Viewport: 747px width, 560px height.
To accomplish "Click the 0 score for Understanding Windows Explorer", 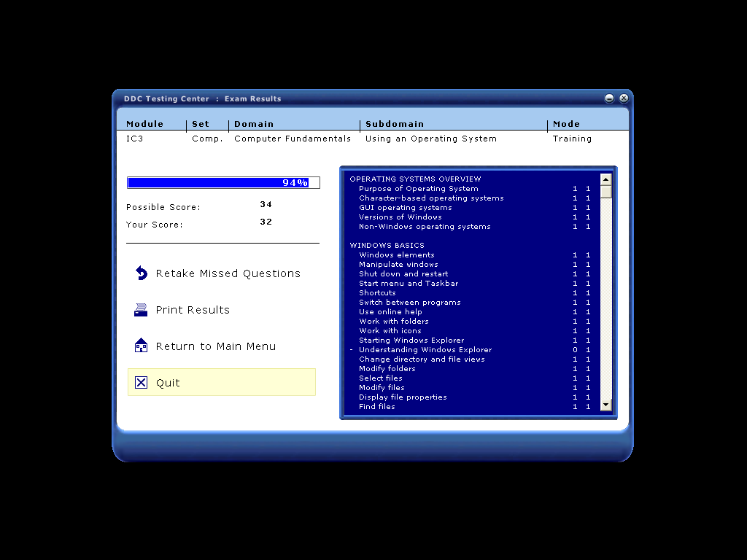I will tap(575, 349).
